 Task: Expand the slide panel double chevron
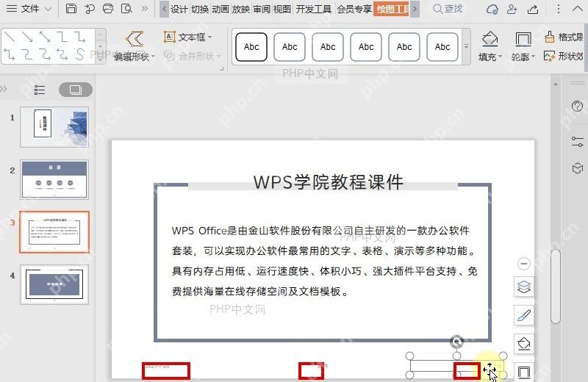(x=4, y=89)
